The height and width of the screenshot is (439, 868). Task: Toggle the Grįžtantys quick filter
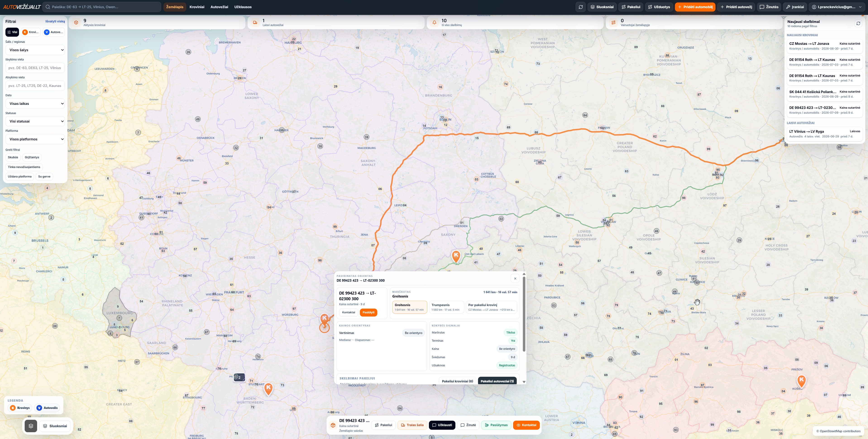coord(32,157)
